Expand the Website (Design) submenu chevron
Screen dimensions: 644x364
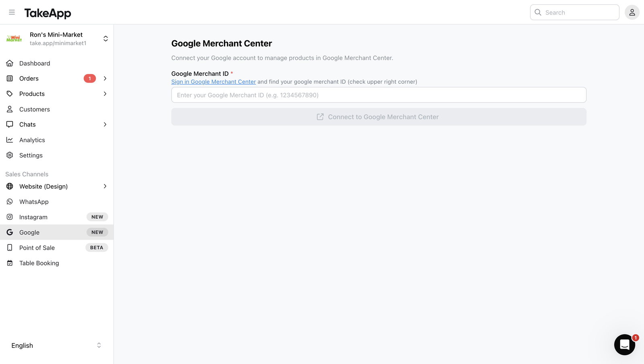(105, 186)
